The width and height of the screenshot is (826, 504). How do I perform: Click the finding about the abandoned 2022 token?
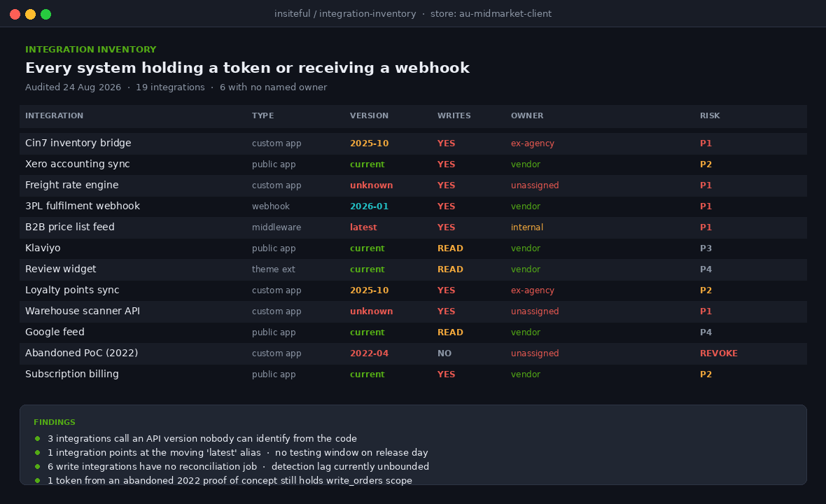[x=230, y=480]
